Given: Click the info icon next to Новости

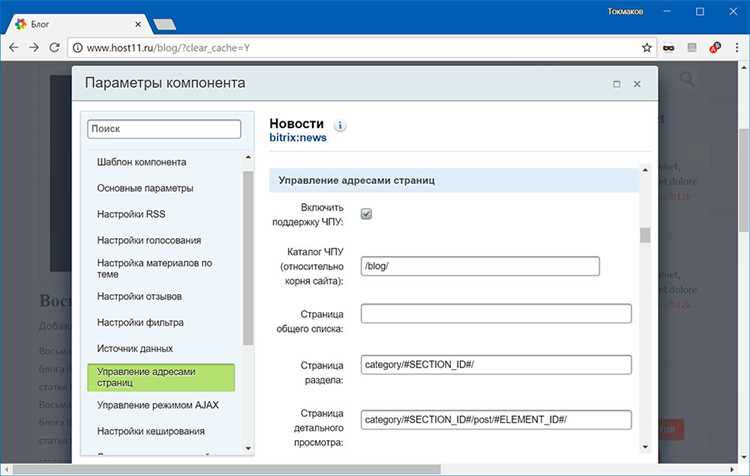Looking at the screenshot, I should pyautogui.click(x=340, y=126).
